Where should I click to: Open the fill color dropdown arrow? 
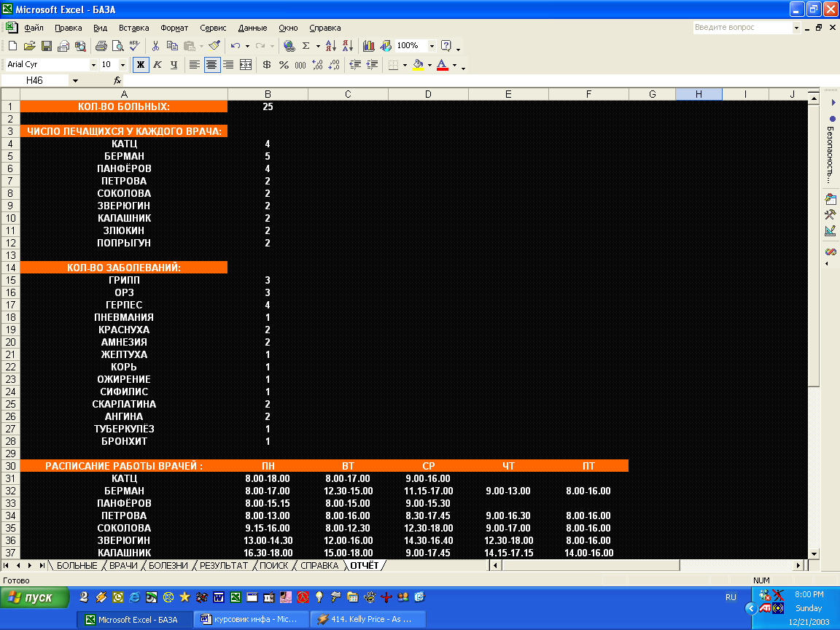pos(429,65)
